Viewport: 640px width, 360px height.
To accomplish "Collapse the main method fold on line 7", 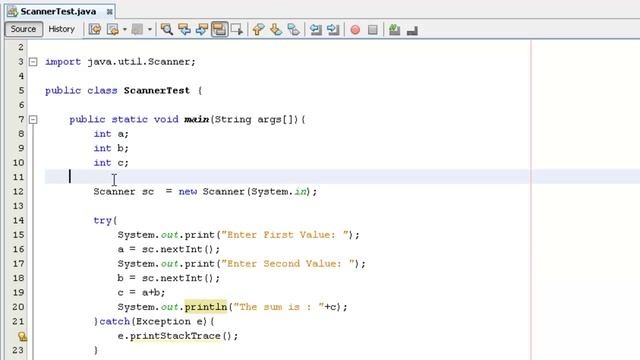I will [33, 120].
